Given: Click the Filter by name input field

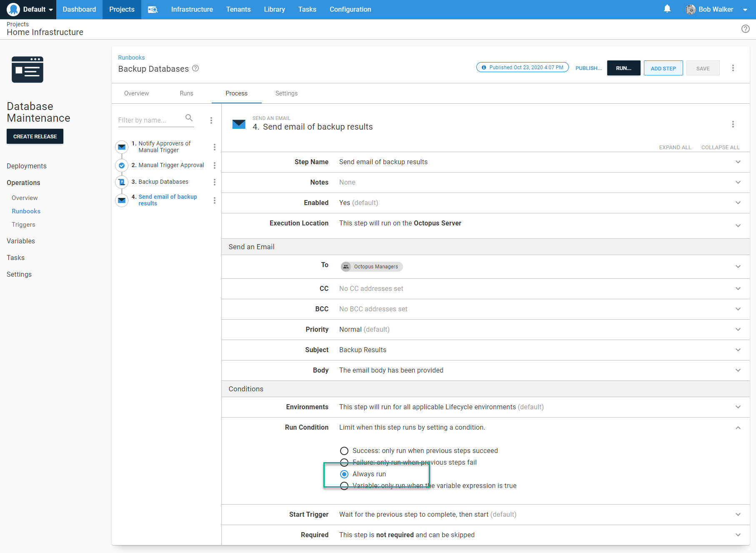Looking at the screenshot, I should (x=150, y=120).
